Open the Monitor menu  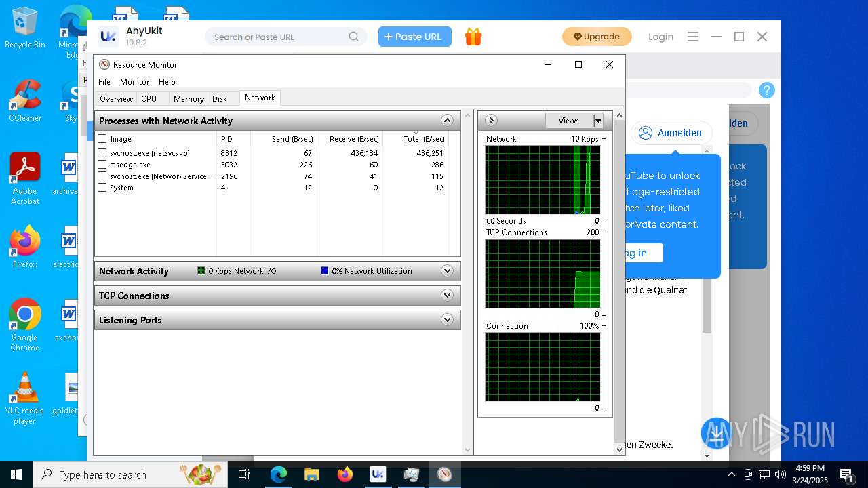pyautogui.click(x=134, y=81)
